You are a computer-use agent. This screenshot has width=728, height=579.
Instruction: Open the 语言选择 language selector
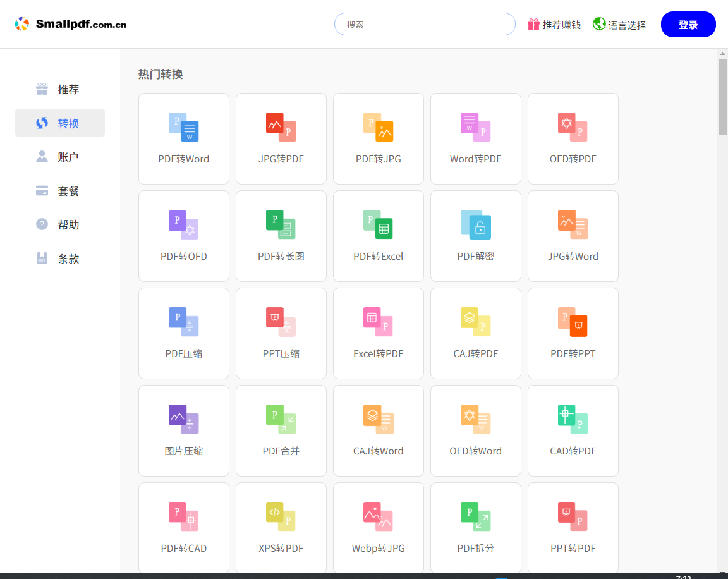(x=619, y=25)
